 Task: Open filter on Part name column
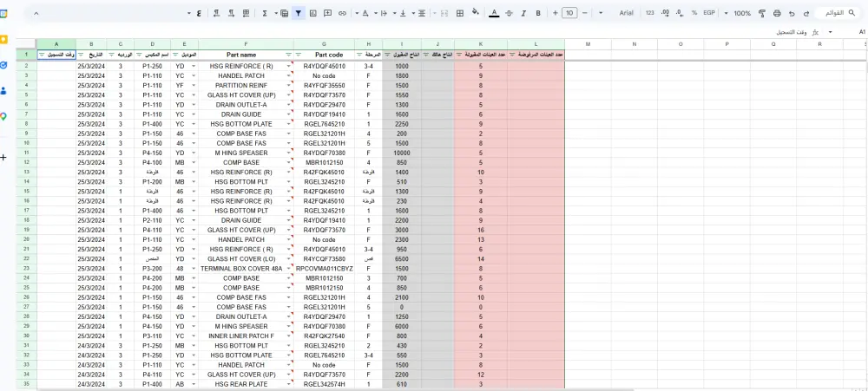(x=288, y=55)
